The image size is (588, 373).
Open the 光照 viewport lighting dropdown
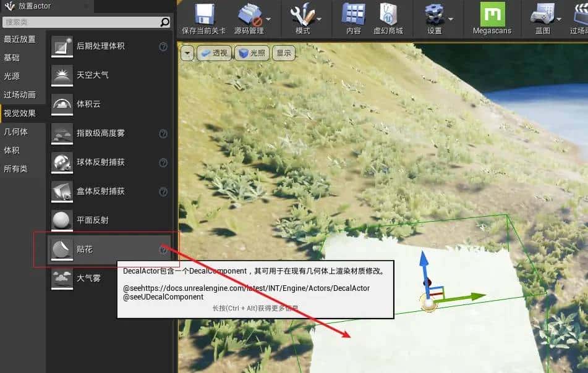pyautogui.click(x=255, y=53)
